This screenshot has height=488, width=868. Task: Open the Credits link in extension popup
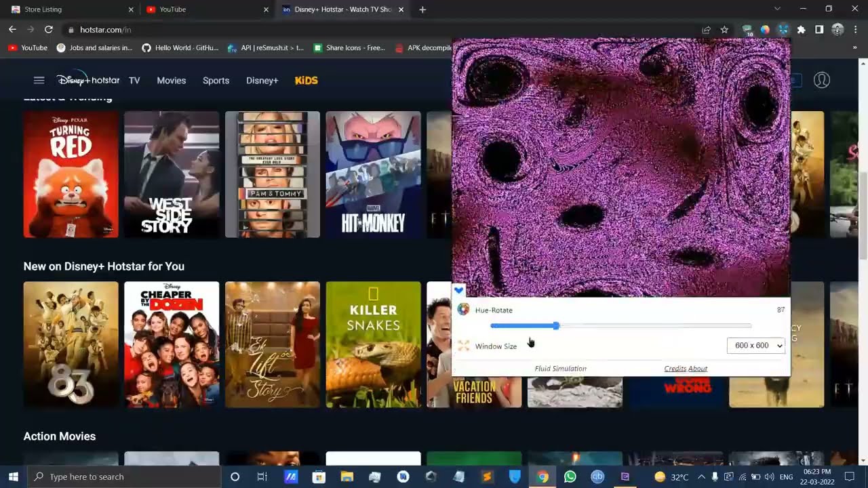click(x=675, y=369)
